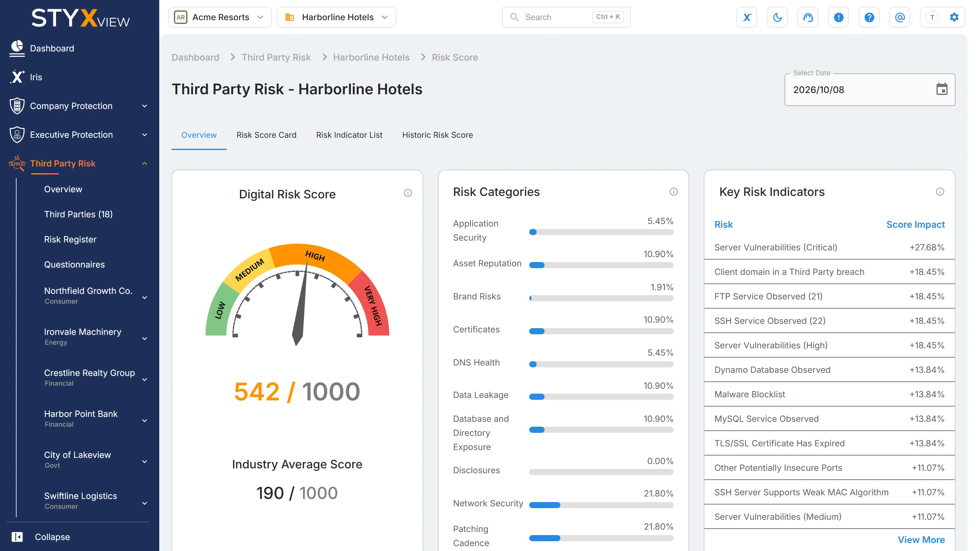
Task: Open the support headset icon
Action: [x=808, y=17]
